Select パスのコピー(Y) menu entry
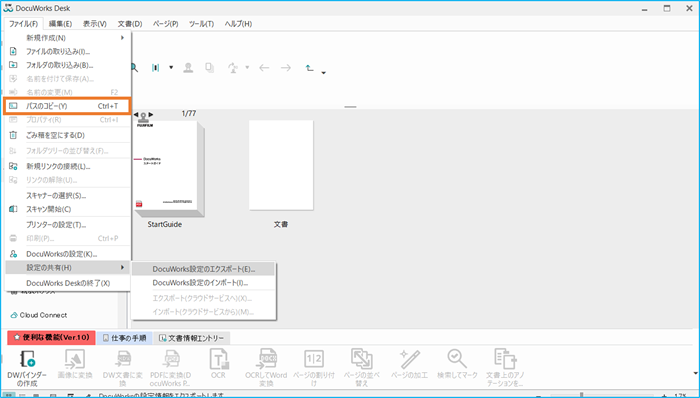The image size is (700, 398). point(67,106)
